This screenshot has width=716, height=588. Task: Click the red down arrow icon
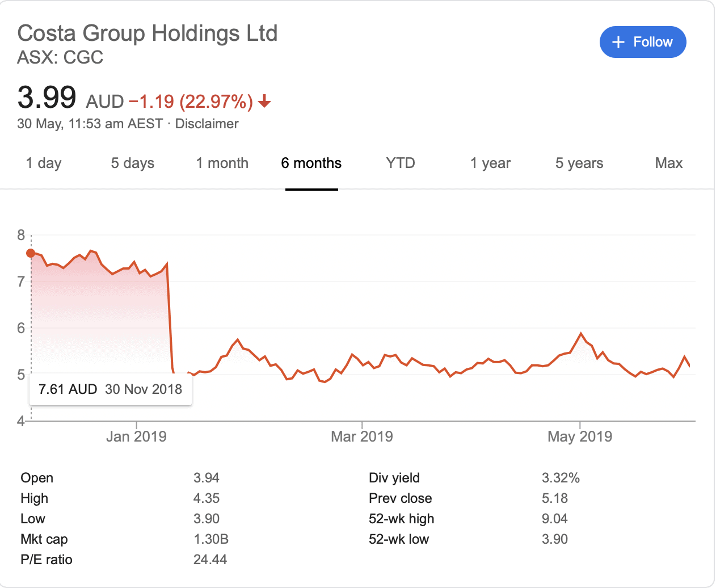click(x=264, y=102)
